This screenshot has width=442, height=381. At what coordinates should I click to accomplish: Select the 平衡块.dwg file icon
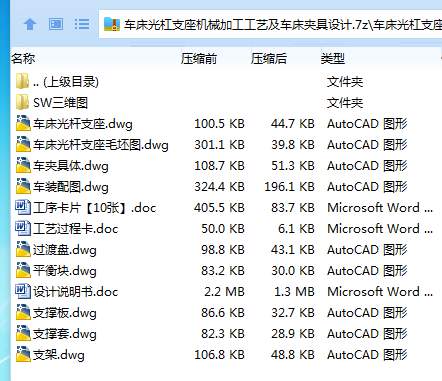tap(23, 270)
